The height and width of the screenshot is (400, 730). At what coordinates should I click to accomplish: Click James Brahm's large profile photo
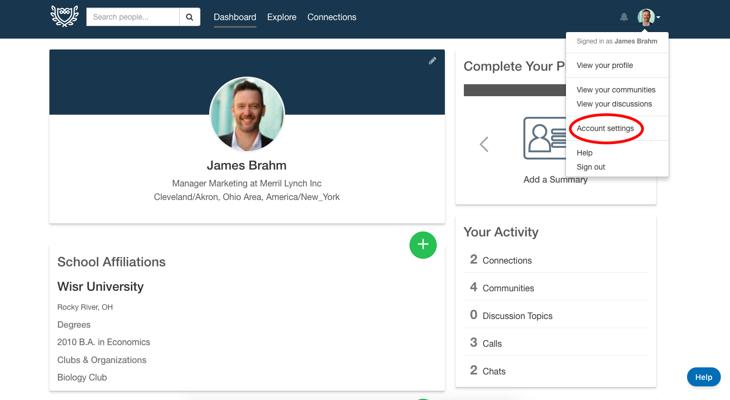tap(247, 113)
